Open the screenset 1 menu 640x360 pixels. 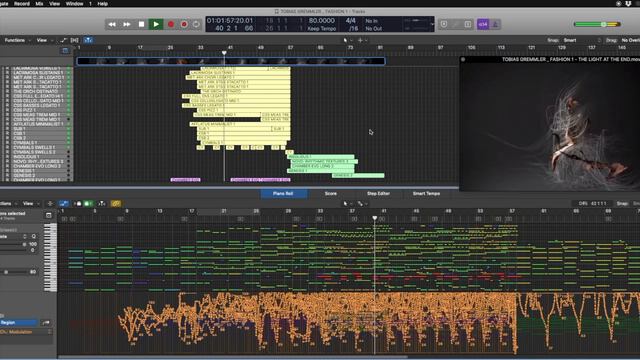[x=90, y=4]
